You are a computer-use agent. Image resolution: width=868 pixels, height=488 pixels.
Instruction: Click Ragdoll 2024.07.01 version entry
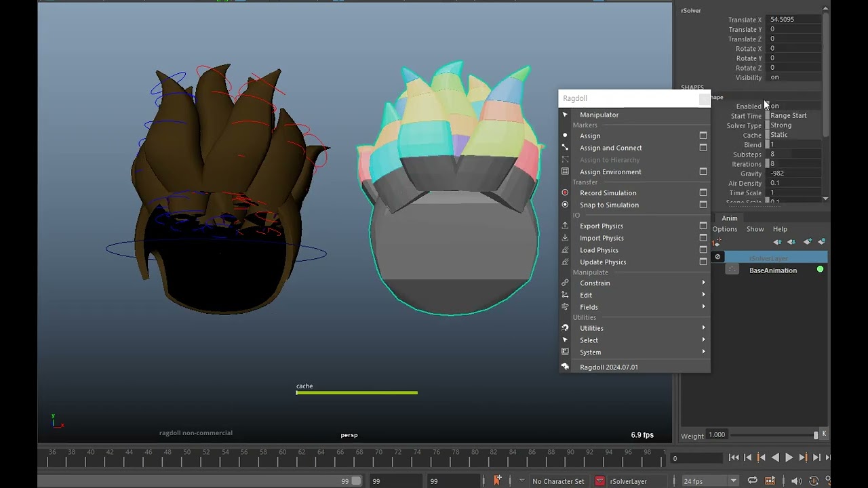608,367
